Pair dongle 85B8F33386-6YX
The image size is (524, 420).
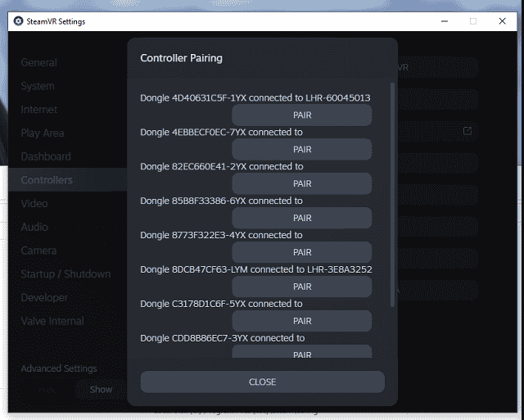302,218
